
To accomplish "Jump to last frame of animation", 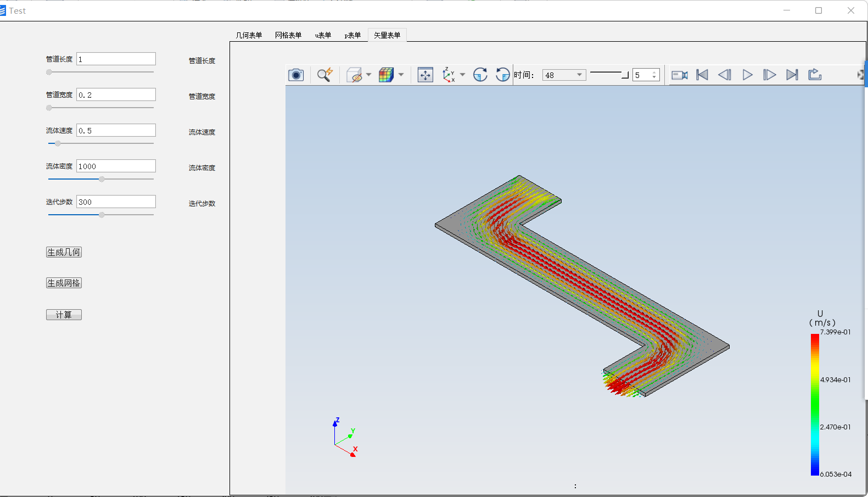I will (792, 75).
